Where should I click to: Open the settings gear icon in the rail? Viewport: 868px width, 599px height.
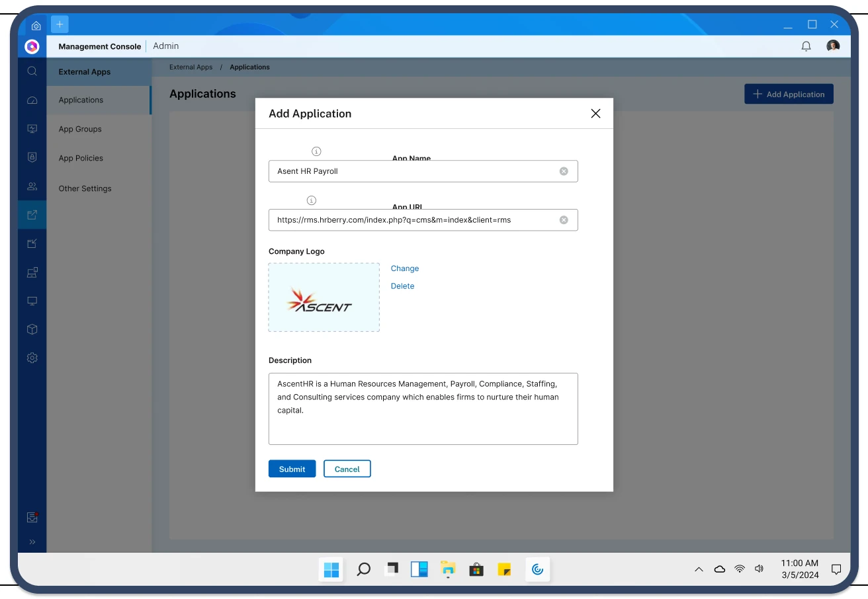(32, 358)
